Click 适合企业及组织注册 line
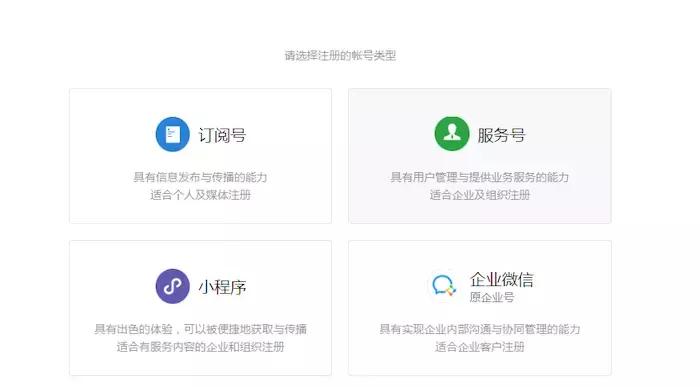The width and height of the screenshot is (700, 387). (x=479, y=195)
